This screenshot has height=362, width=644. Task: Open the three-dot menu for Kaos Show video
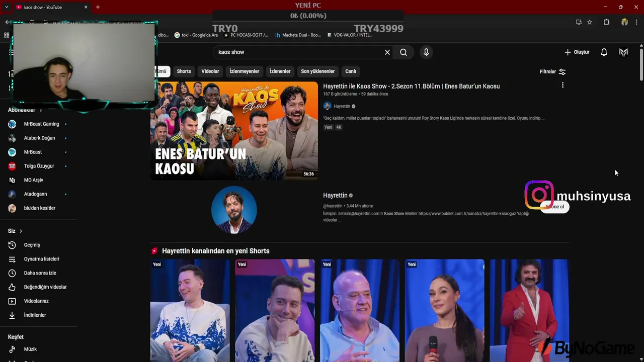[x=562, y=85]
